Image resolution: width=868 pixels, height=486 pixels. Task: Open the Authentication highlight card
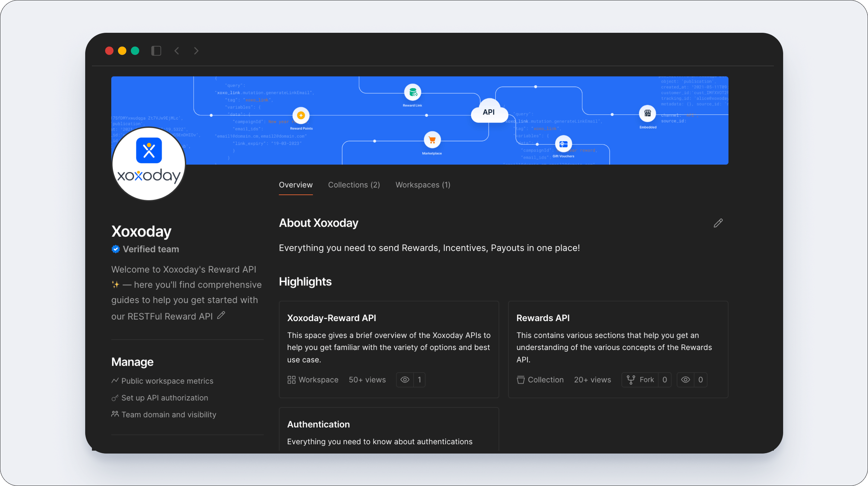[x=389, y=429]
